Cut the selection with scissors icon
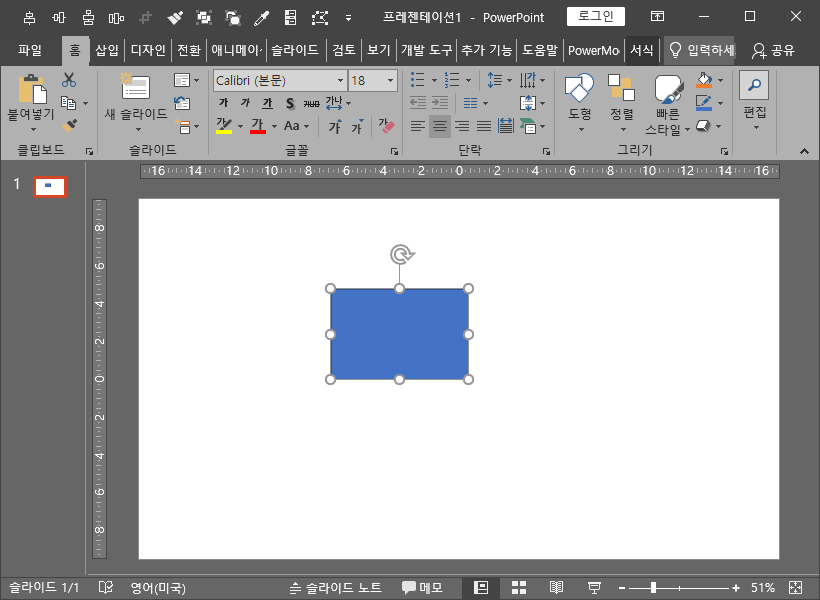The width and height of the screenshot is (820, 600). pyautogui.click(x=69, y=80)
